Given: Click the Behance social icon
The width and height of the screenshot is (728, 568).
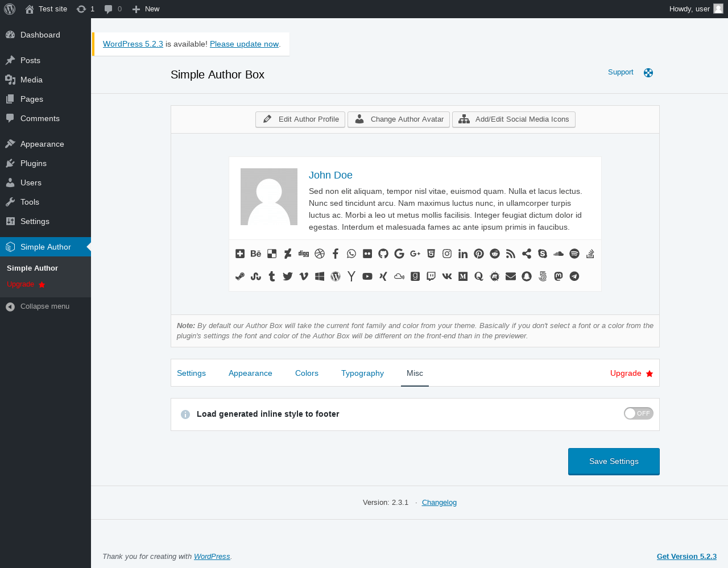Looking at the screenshot, I should point(256,254).
